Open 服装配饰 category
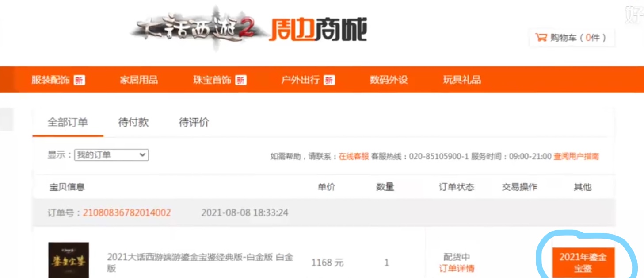 click(x=50, y=80)
